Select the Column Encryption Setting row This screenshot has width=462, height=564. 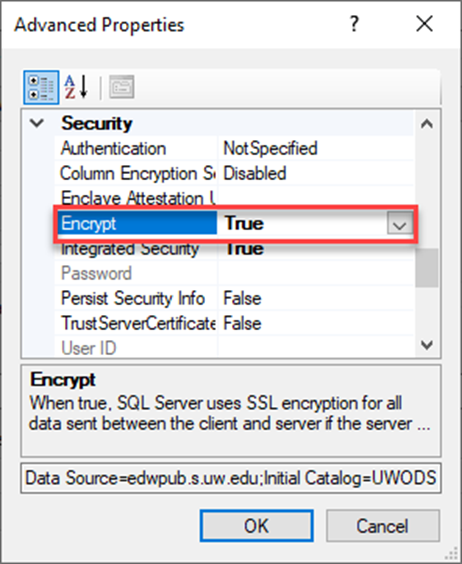(234, 173)
